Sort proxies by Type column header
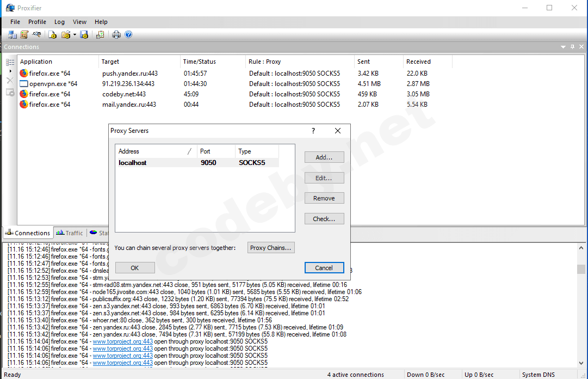Viewport: 588px width, 379px height. pyautogui.click(x=257, y=151)
